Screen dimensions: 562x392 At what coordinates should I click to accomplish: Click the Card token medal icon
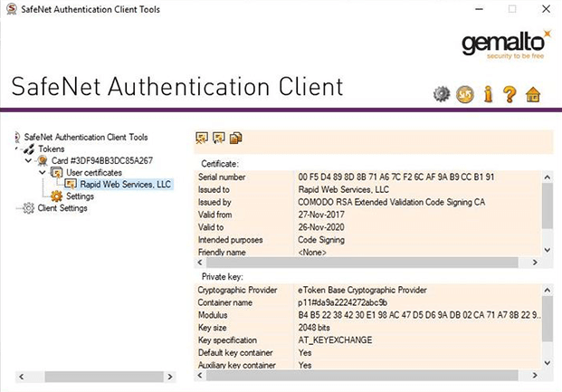click(x=43, y=160)
